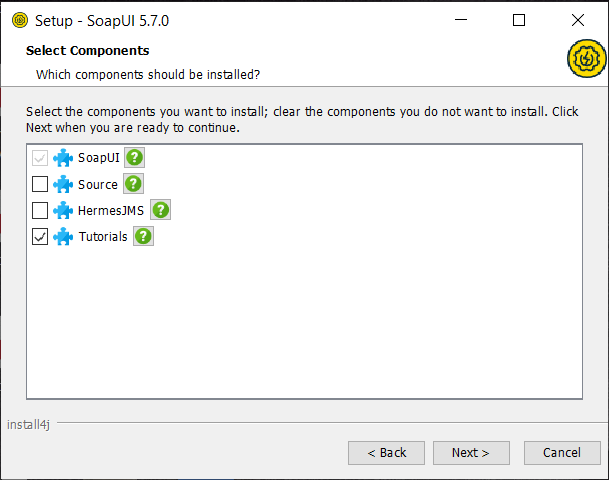Select the HermesJMS component label
This screenshot has width=609, height=480.
(x=111, y=210)
